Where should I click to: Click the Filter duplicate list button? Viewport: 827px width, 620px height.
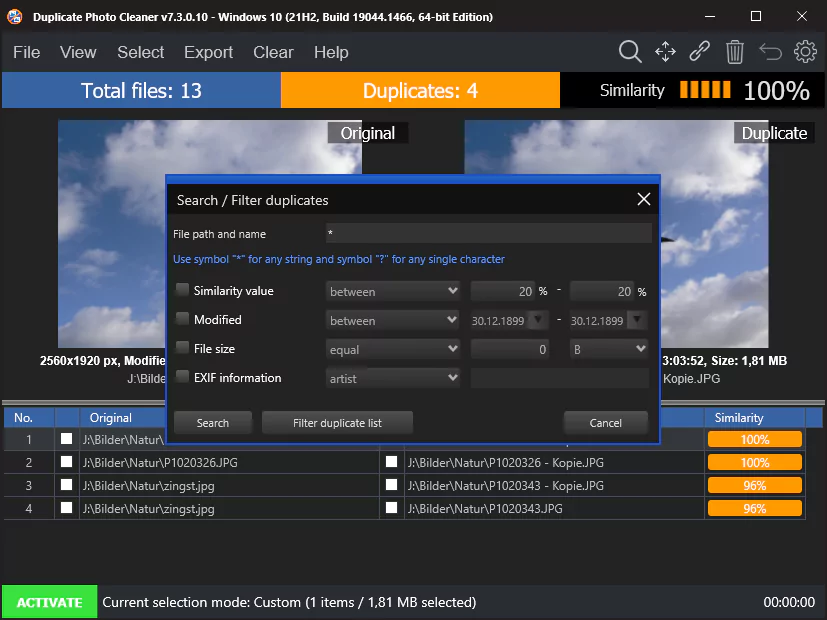point(337,422)
